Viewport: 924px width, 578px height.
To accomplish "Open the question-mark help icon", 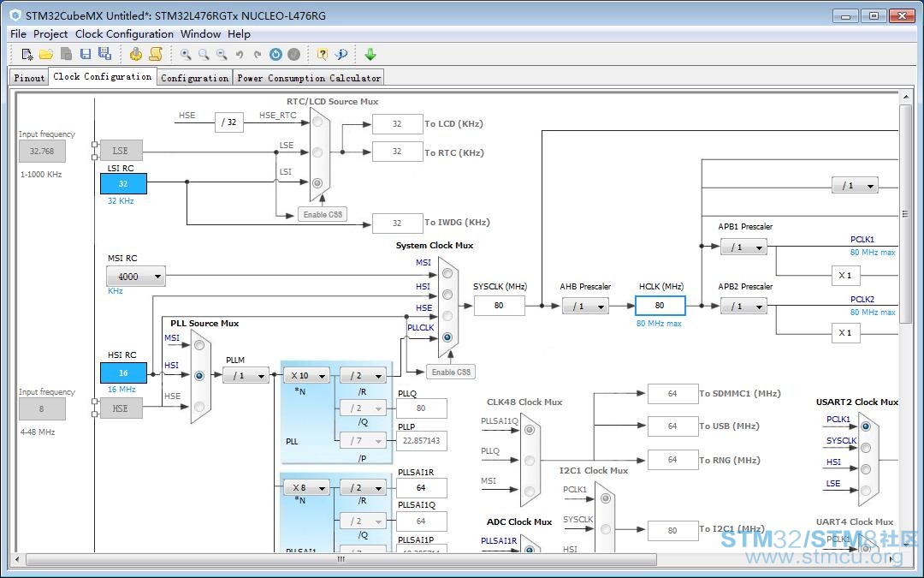I will [323, 54].
